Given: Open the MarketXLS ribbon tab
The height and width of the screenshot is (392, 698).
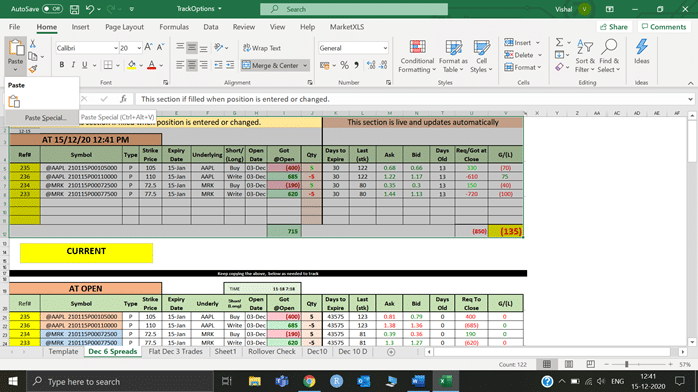Looking at the screenshot, I should click(347, 27).
